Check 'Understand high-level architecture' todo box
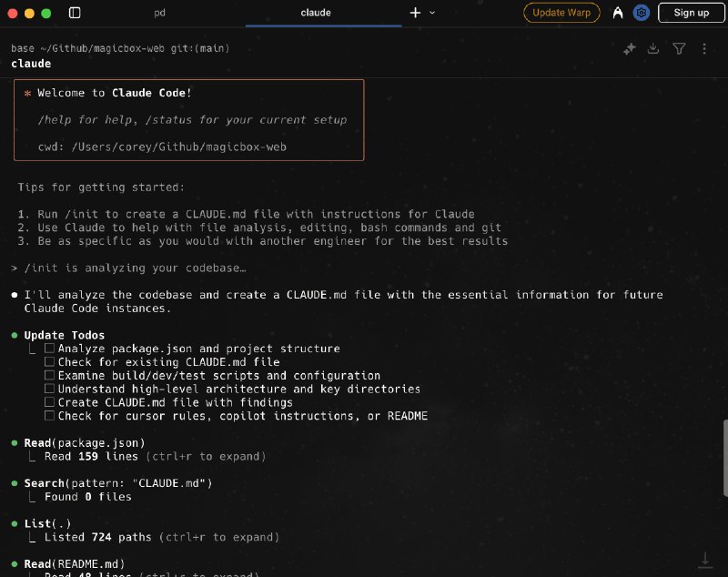The height and width of the screenshot is (577, 728). coord(50,389)
